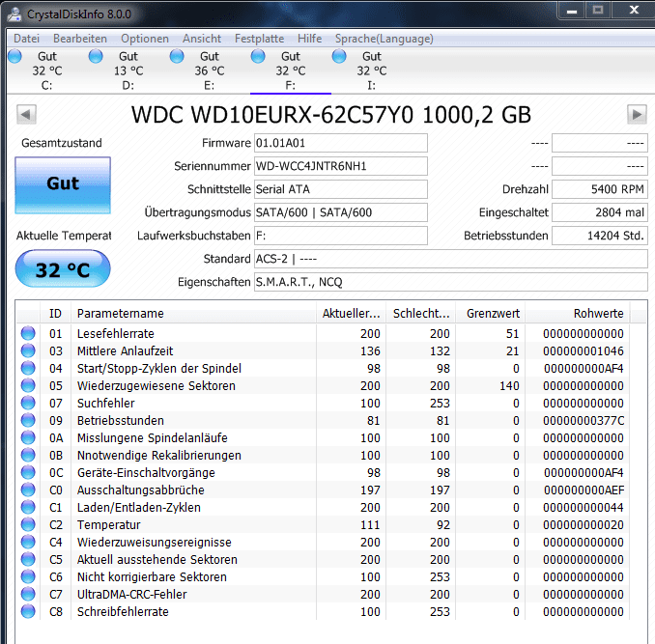Screen dimensions: 655x644
Task: Click raw value 000000000044
Action: (x=584, y=508)
